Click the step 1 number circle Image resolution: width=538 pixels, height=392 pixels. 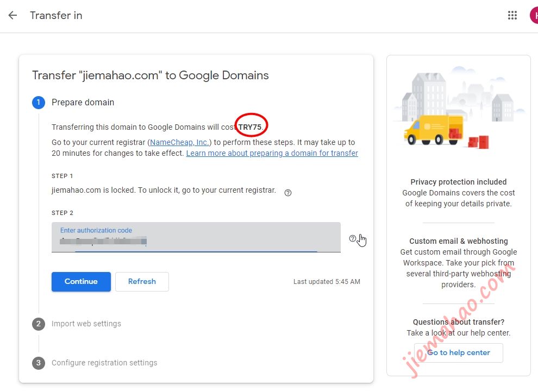pyautogui.click(x=39, y=102)
